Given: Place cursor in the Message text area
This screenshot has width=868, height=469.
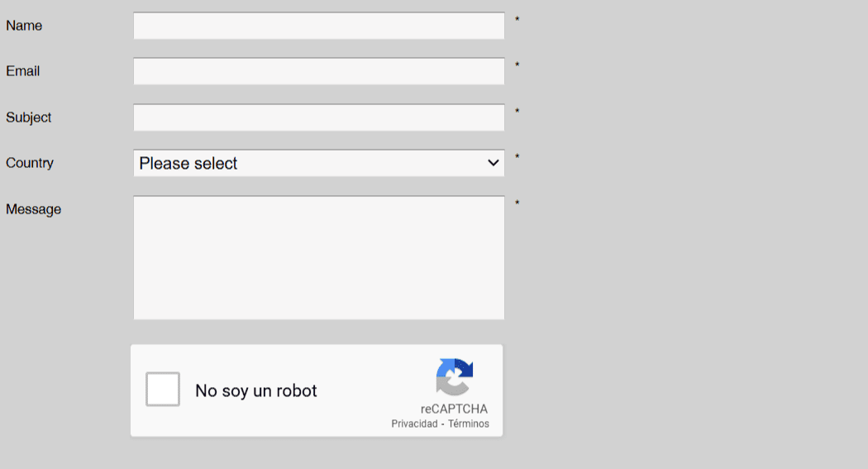Looking at the screenshot, I should coord(318,257).
